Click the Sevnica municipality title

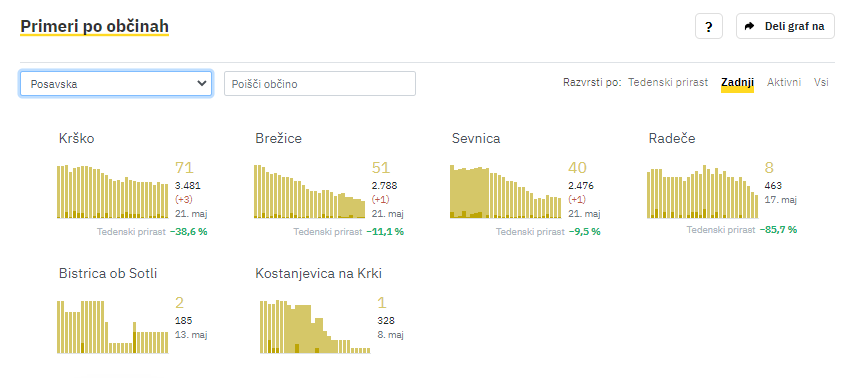tap(476, 139)
